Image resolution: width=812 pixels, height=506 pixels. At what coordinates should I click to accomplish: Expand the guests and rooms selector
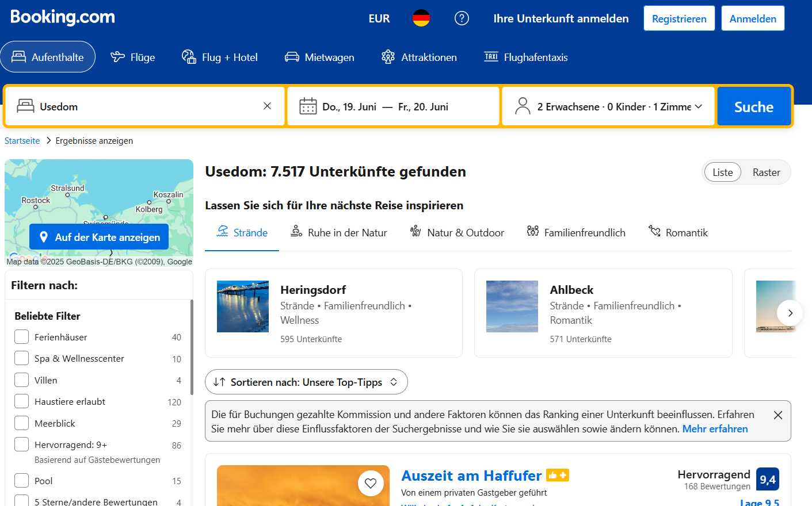608,106
